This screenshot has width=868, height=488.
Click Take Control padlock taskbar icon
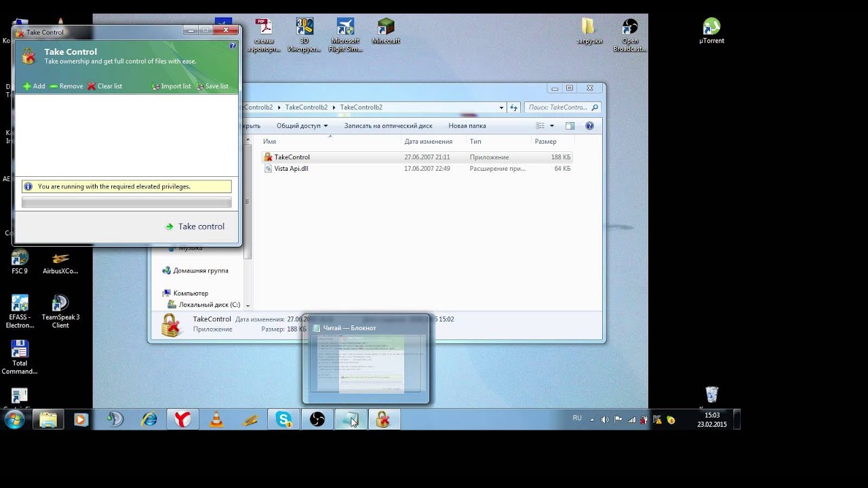(384, 420)
